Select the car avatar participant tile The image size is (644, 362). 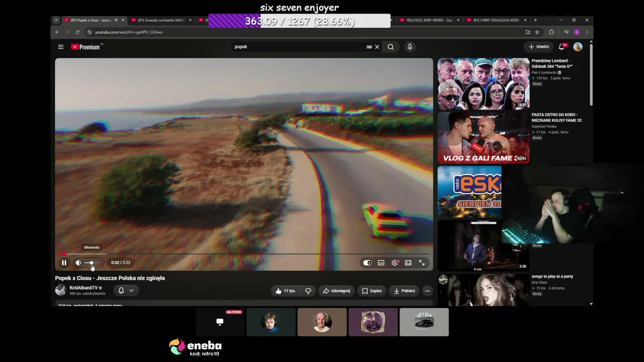(x=424, y=322)
